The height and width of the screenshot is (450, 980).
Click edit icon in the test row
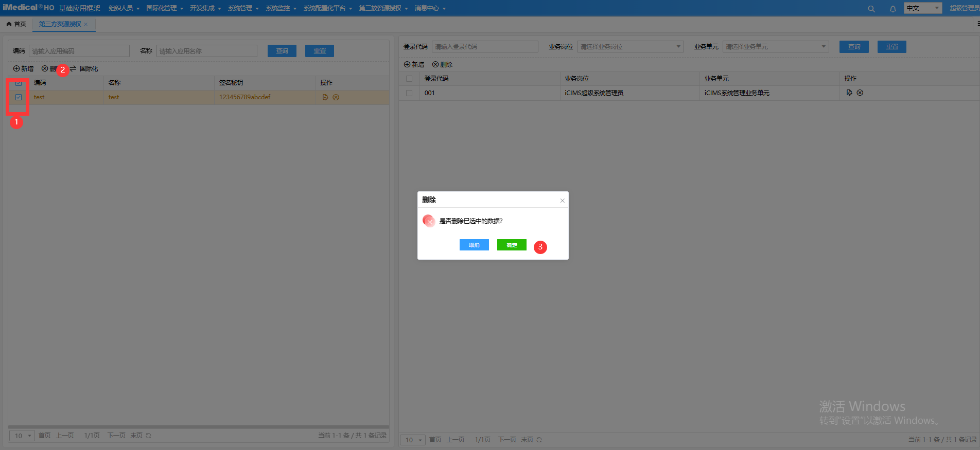[x=325, y=97]
